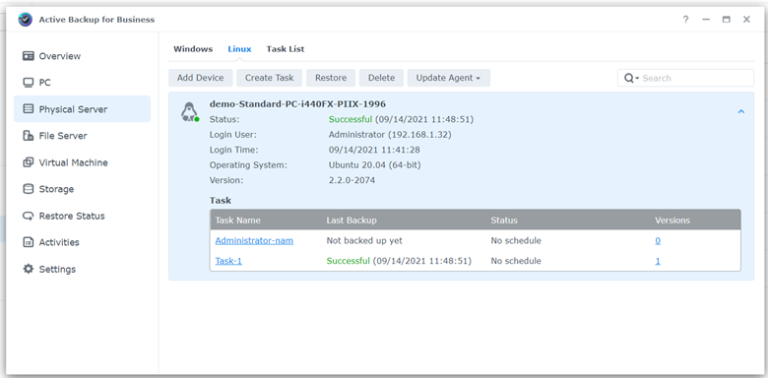Open versions link 0 for Administrator-nam
This screenshot has height=378, width=768.
[658, 241]
